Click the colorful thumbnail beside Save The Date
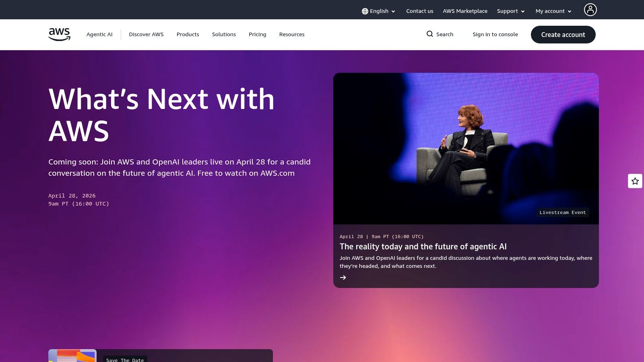Image resolution: width=644 pixels, height=362 pixels. [72, 356]
